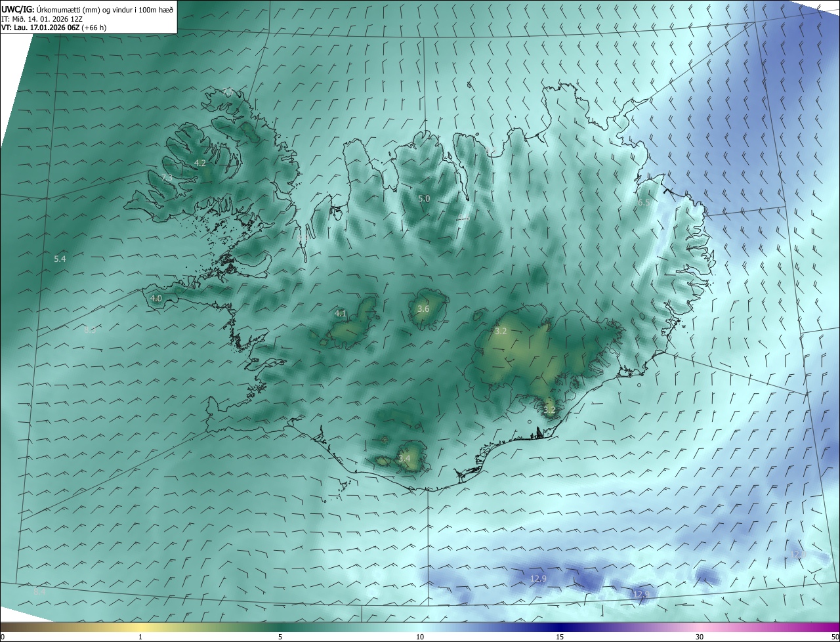Click the 10 tick on the color scale

(x=420, y=637)
